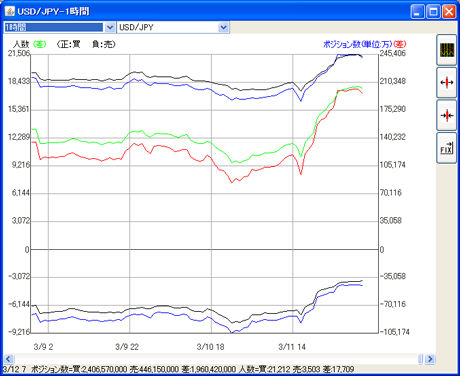460x376 pixels.
Task: Click the -3,072 left axis label
Action: click(x=19, y=276)
